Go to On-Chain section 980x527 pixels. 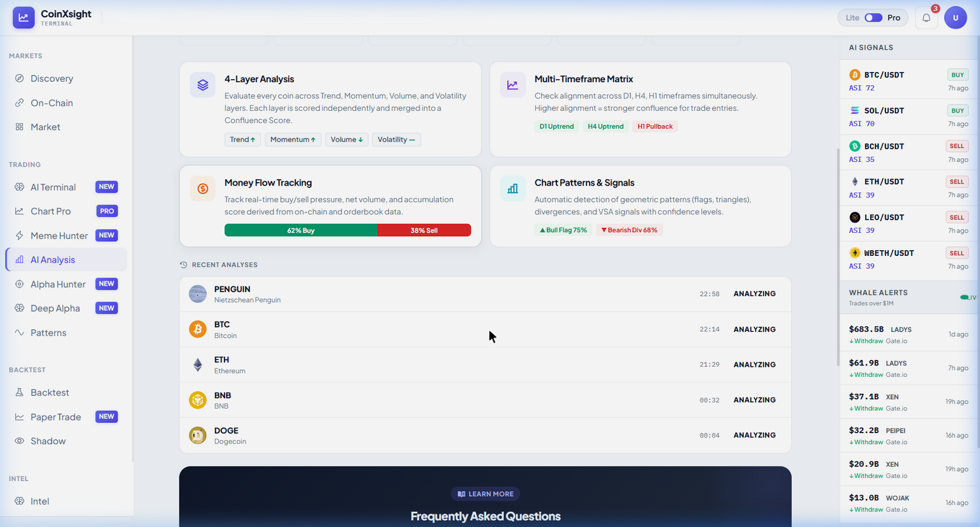(x=66, y=103)
